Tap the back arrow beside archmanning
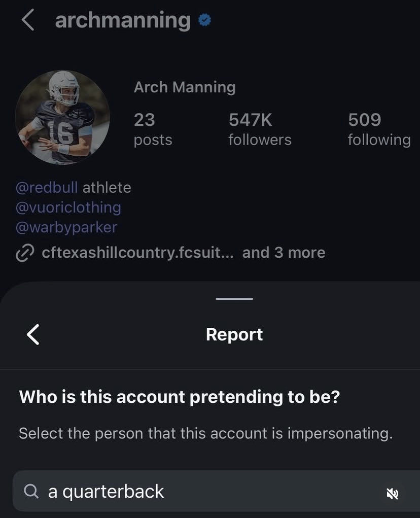The image size is (420, 518). [28, 20]
